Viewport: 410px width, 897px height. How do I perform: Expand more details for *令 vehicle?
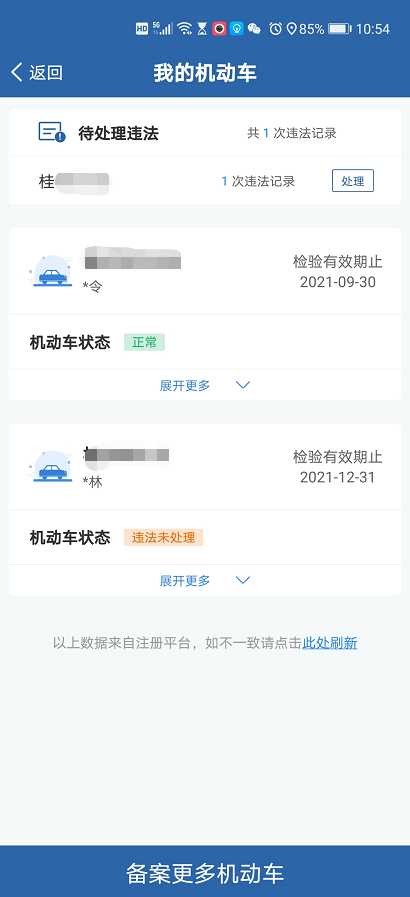[205, 385]
